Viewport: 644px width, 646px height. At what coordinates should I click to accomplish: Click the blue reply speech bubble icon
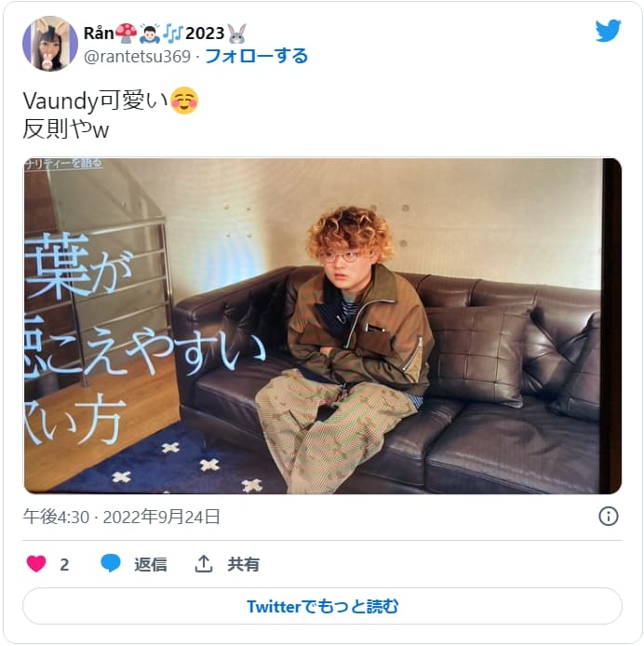point(111,563)
